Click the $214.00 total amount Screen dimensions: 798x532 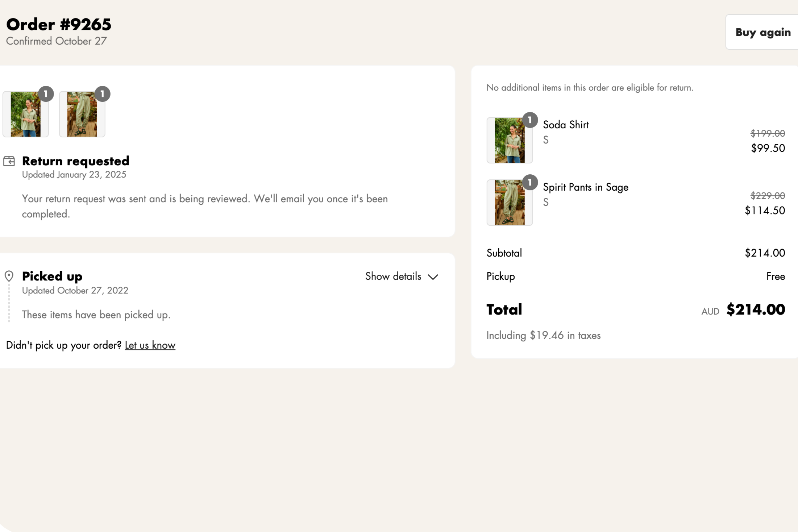tap(756, 309)
